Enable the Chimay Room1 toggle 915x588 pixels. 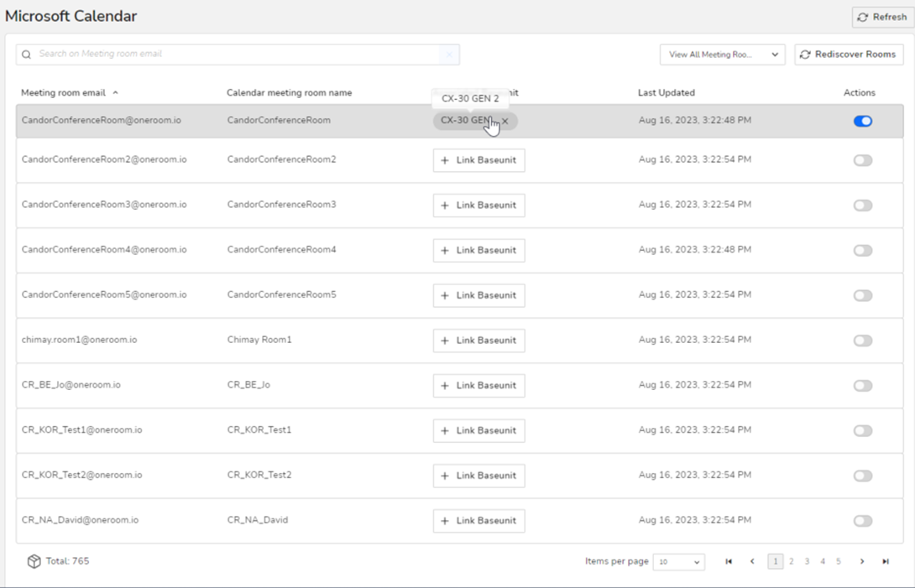(862, 341)
